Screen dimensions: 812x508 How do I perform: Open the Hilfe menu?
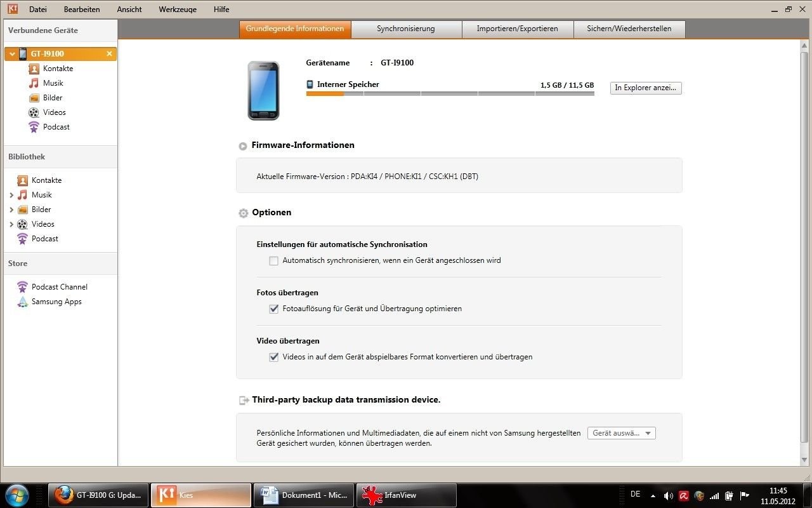[x=221, y=10]
